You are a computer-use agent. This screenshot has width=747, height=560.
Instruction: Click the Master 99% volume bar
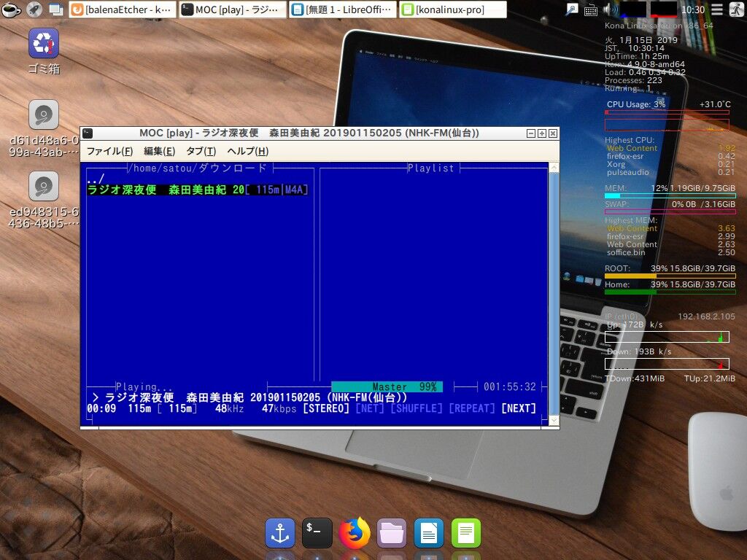pos(387,386)
